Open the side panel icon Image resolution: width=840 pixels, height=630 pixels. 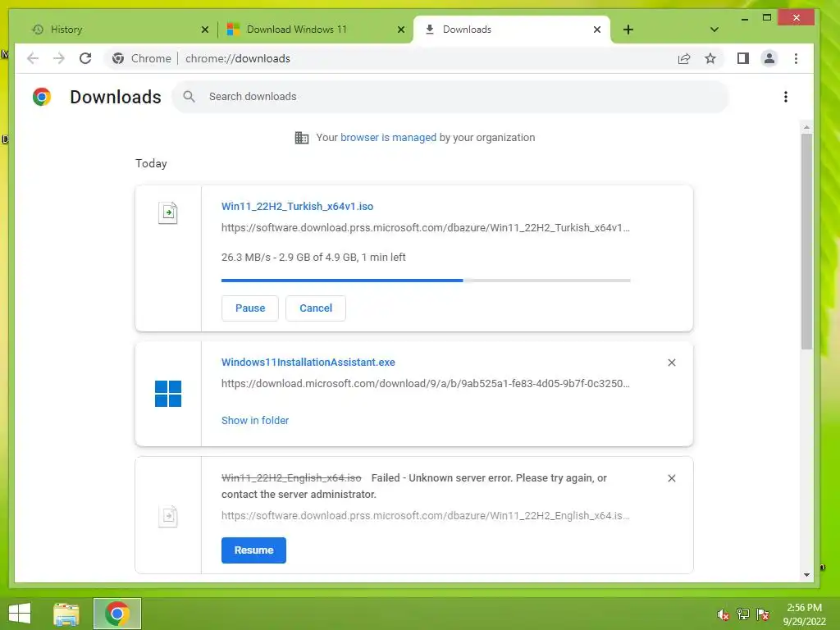743,58
